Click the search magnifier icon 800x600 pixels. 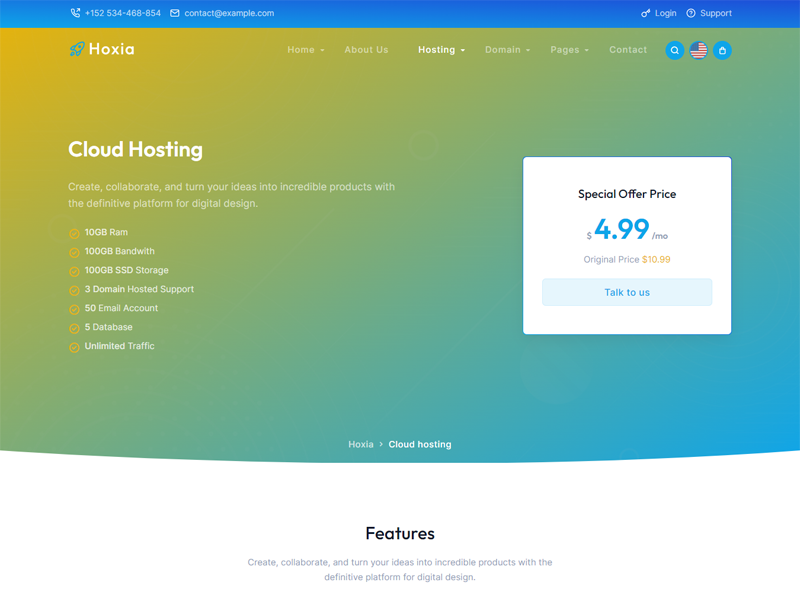(x=675, y=50)
